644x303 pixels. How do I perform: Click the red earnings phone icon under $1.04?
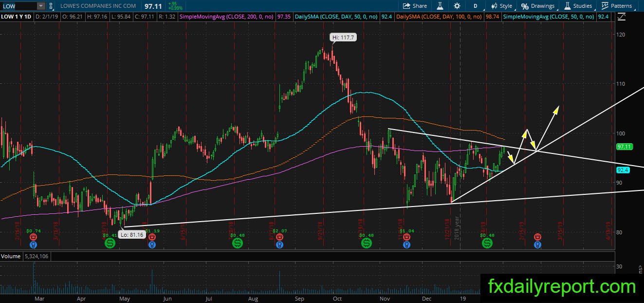click(x=406, y=236)
